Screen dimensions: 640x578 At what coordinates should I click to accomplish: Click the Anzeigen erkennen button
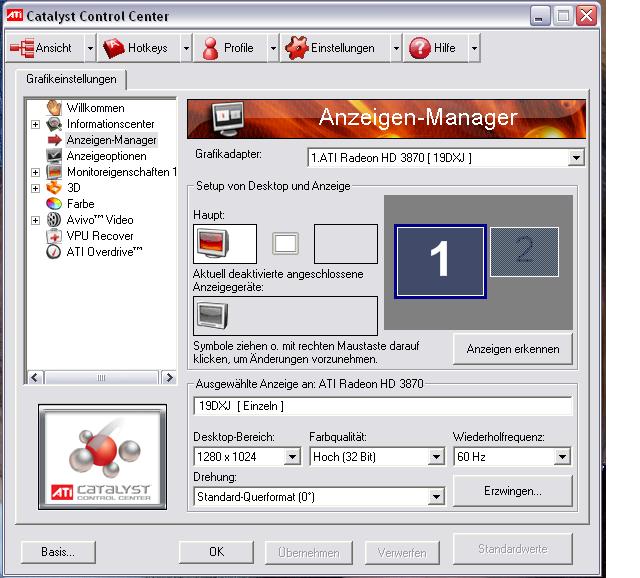(x=513, y=349)
